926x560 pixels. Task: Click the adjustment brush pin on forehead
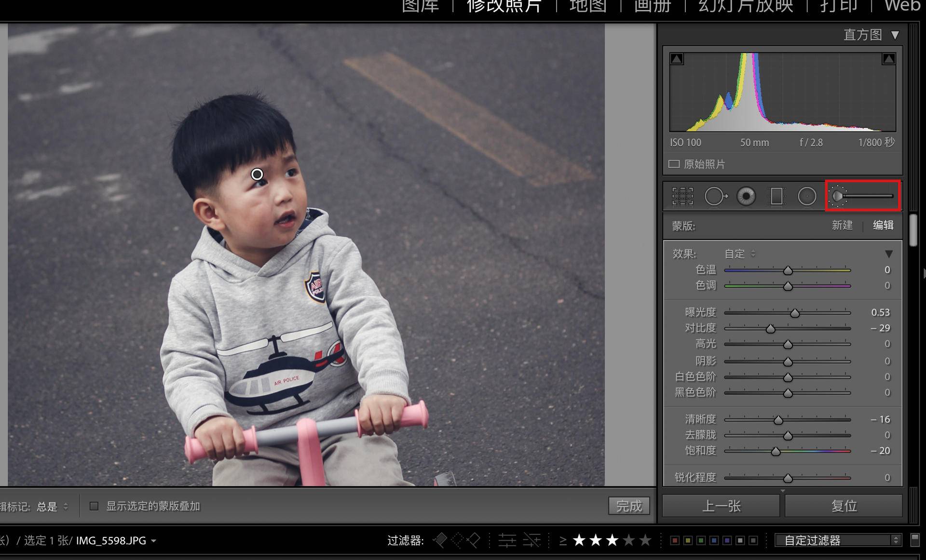[257, 174]
